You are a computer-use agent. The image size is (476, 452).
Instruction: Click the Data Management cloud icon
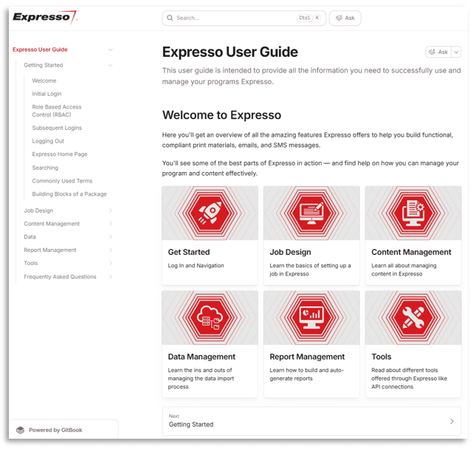pos(210,318)
